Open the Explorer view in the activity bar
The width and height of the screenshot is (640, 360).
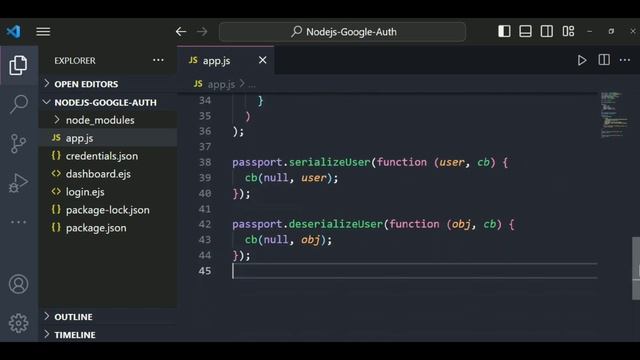tap(18, 65)
